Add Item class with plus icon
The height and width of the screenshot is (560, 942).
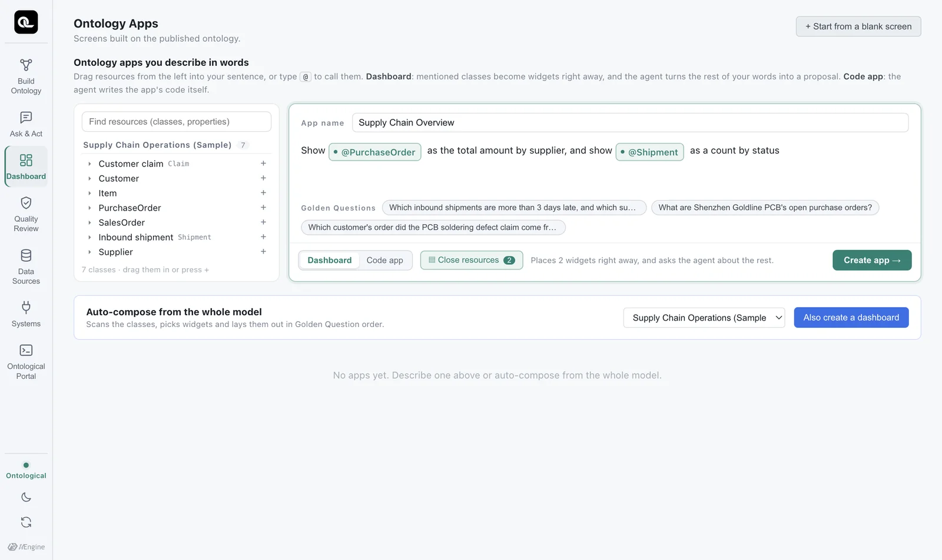(x=263, y=193)
